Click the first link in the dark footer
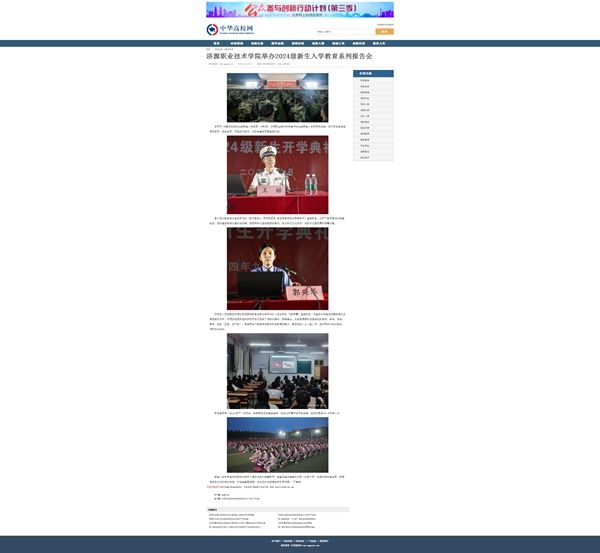600x553 pixels. click(276, 541)
